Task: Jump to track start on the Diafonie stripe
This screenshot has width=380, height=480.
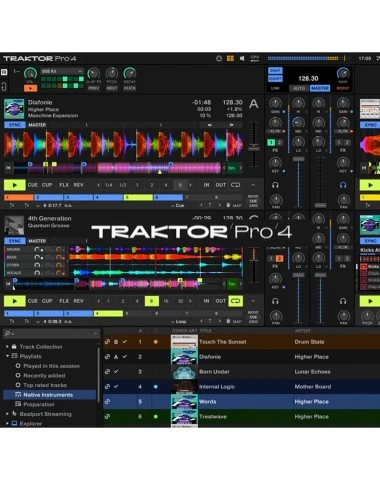Action: [x=8, y=168]
